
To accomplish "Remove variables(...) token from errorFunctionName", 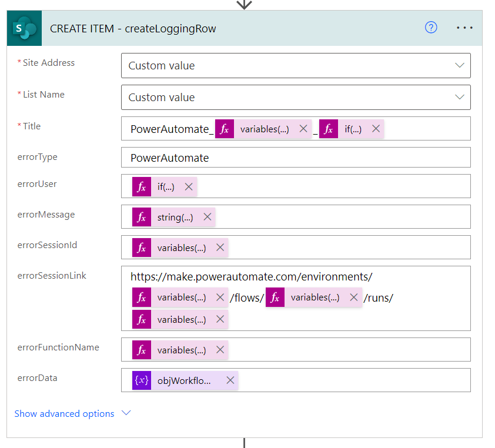I will coord(220,350).
